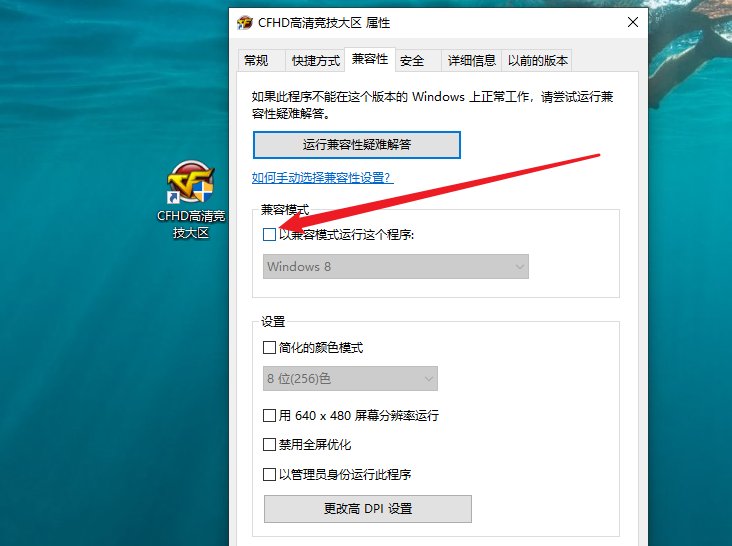This screenshot has height=546, width=732.
Task: Click the 运行兼容性疑难解答 button
Action: tap(357, 145)
